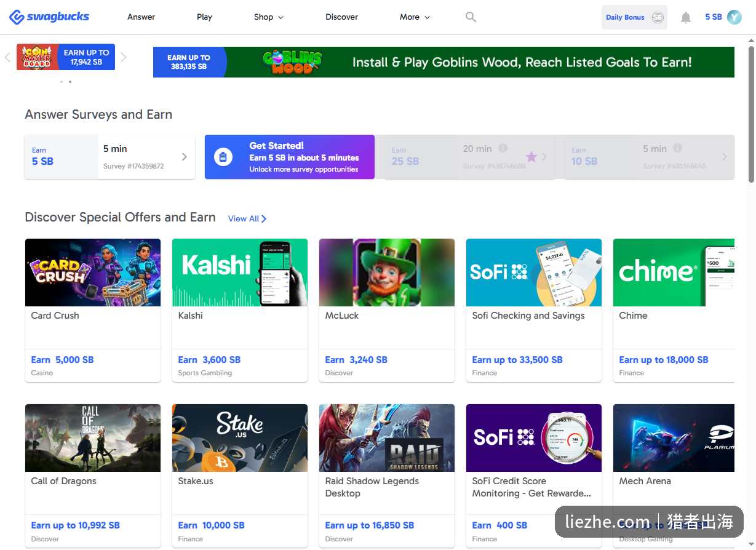This screenshot has width=756, height=550.
Task: Click the McLuck title text
Action: click(x=342, y=316)
